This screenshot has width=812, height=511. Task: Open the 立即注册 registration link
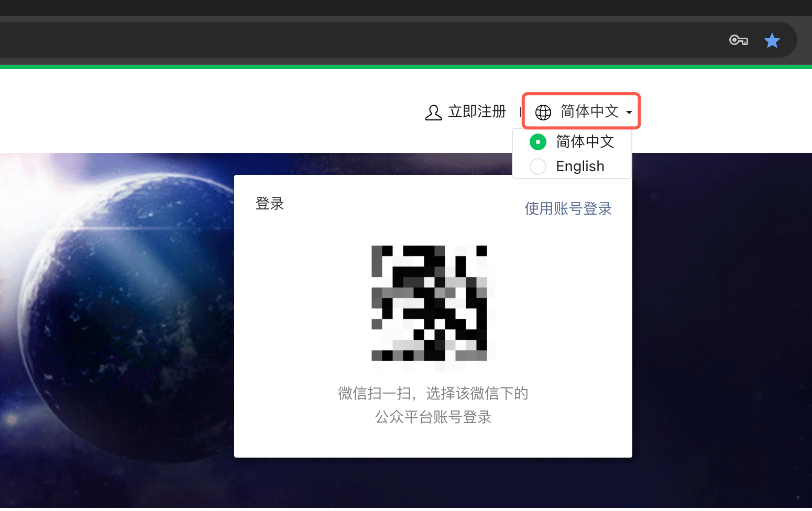tap(477, 112)
